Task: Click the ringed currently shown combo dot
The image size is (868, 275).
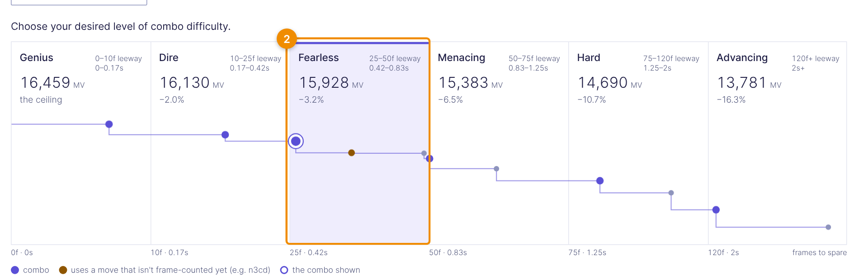Action: (x=296, y=141)
